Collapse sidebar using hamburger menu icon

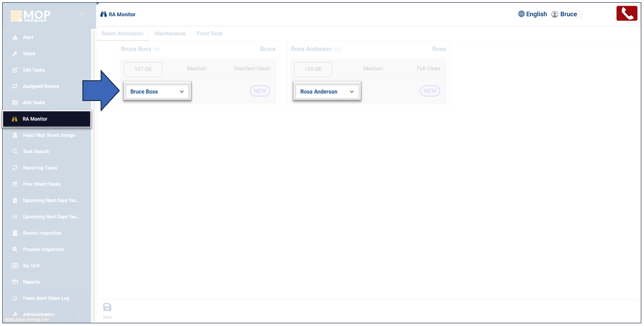click(82, 15)
